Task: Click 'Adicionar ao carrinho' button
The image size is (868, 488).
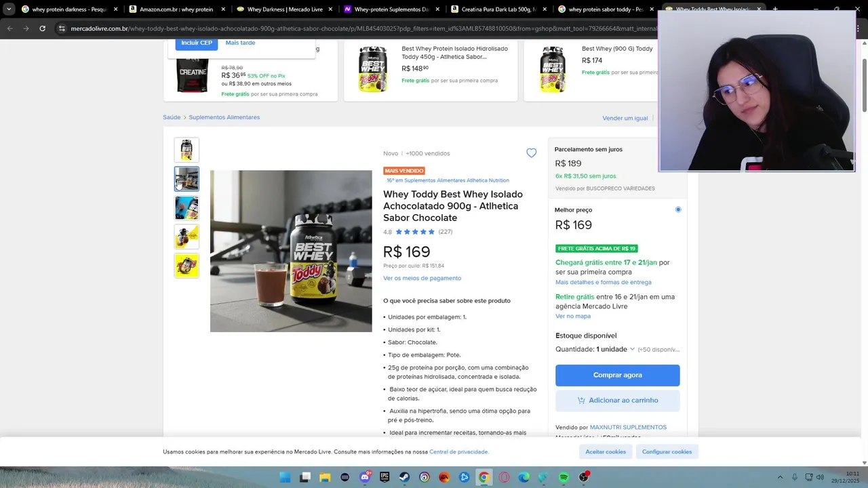Action: (617, 401)
